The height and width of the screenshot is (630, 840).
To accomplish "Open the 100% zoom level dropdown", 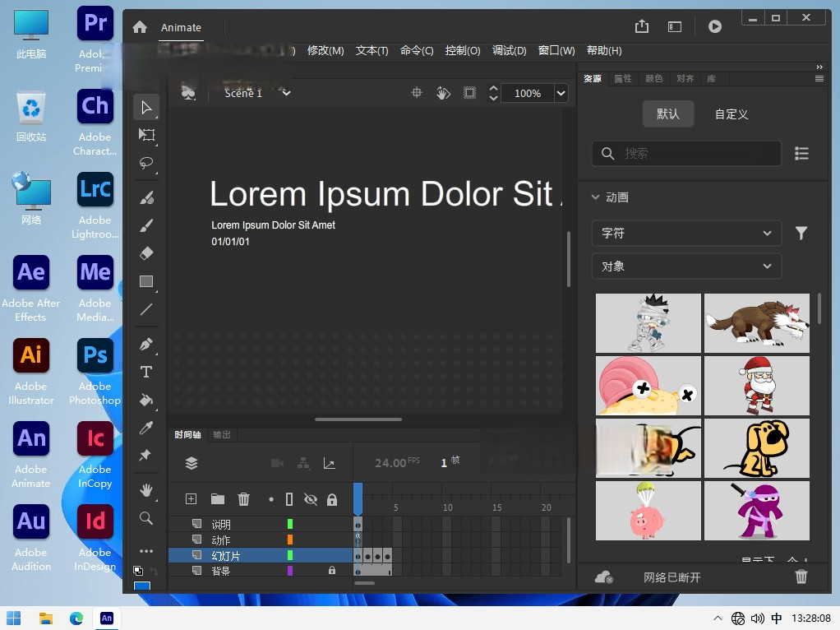I will [x=561, y=94].
